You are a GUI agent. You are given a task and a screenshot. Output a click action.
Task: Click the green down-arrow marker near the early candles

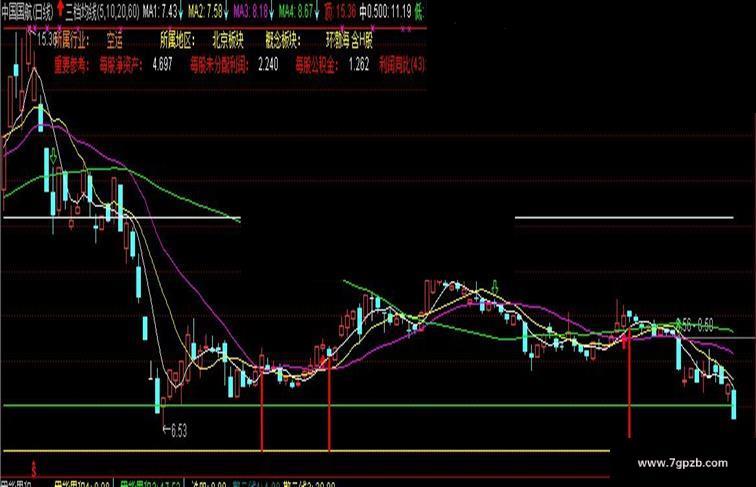coord(53,156)
